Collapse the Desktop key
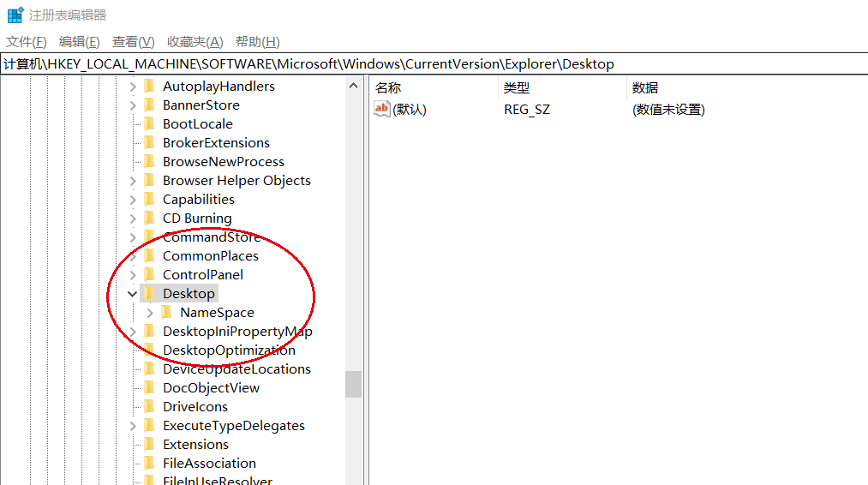The height and width of the screenshot is (485, 868). click(132, 293)
